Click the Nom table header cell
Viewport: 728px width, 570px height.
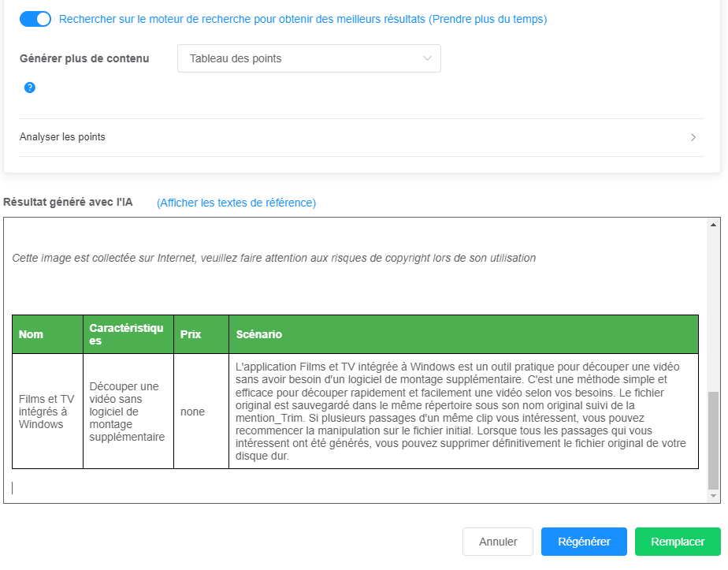(47, 334)
